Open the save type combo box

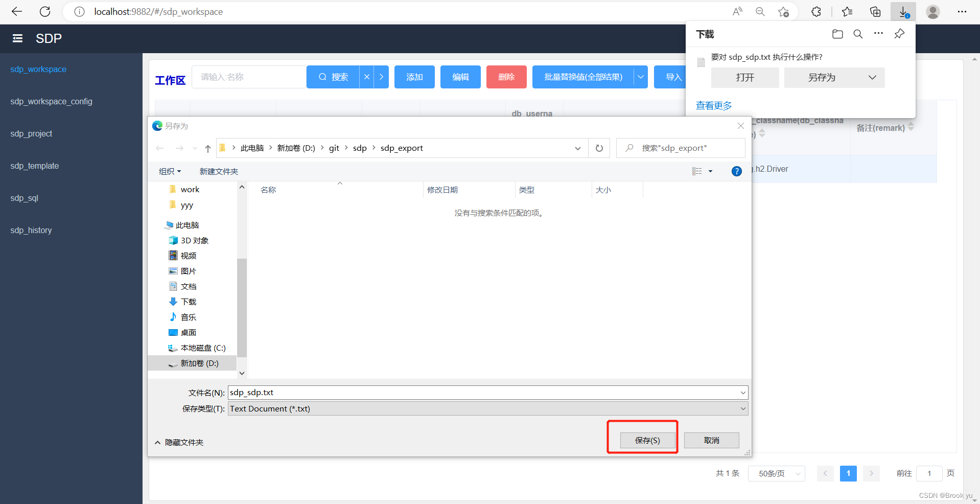(x=488, y=408)
